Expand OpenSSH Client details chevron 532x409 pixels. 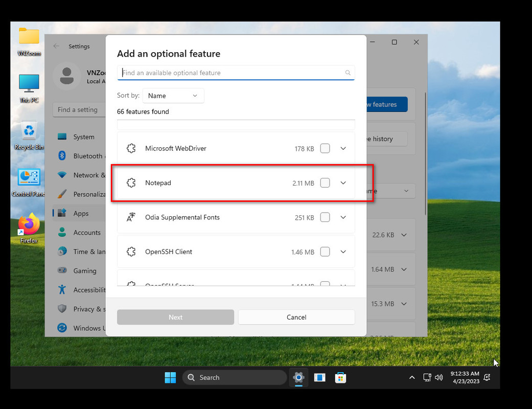343,252
